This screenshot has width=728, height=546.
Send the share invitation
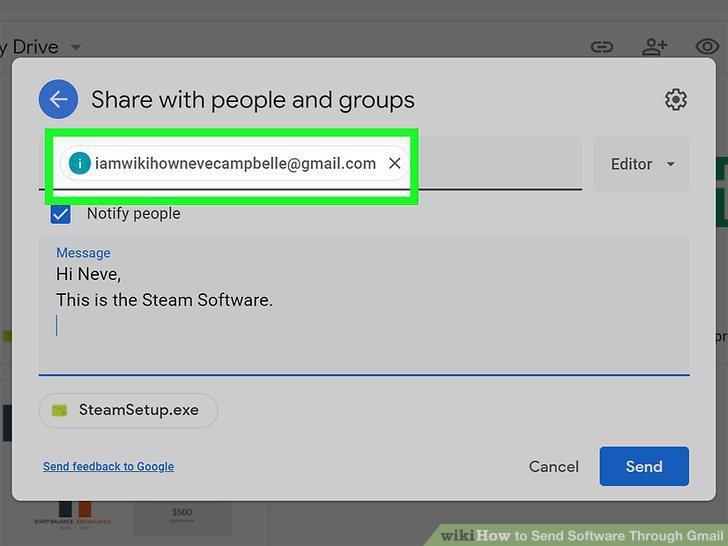(644, 466)
